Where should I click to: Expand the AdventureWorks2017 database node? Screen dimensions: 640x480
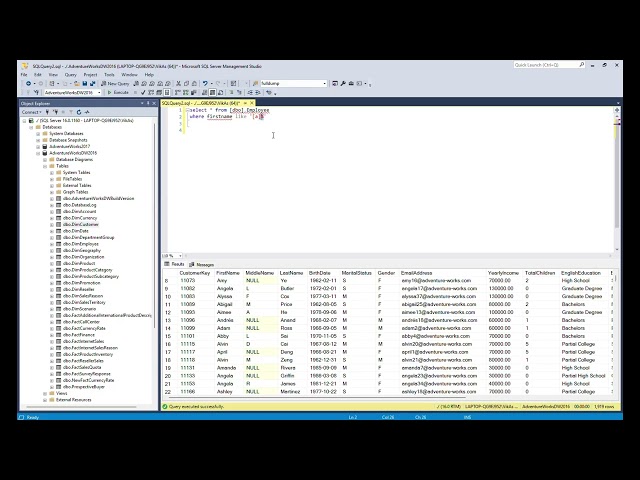[38, 147]
